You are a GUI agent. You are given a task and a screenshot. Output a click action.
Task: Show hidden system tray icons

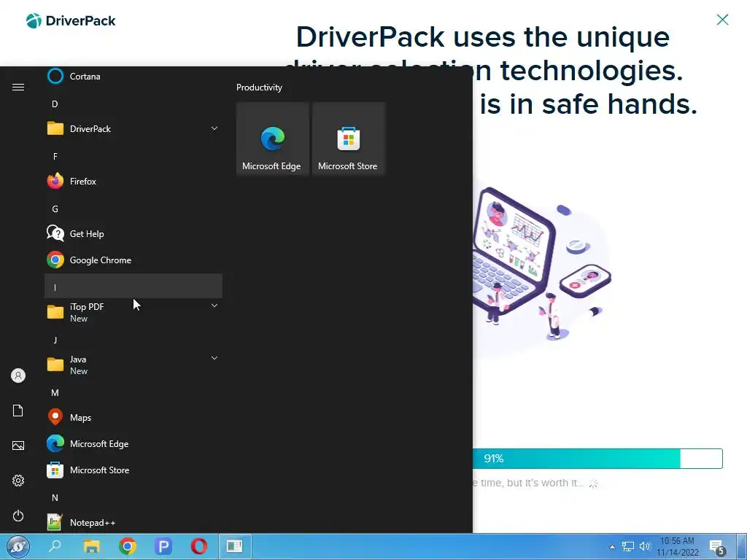pos(612,547)
